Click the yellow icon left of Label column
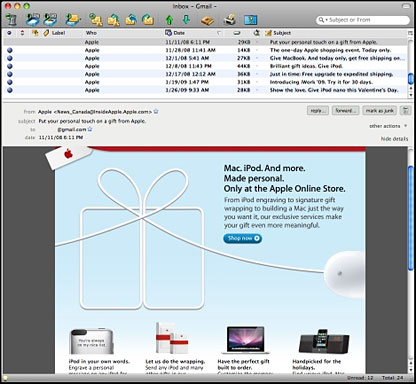 tap(35, 33)
